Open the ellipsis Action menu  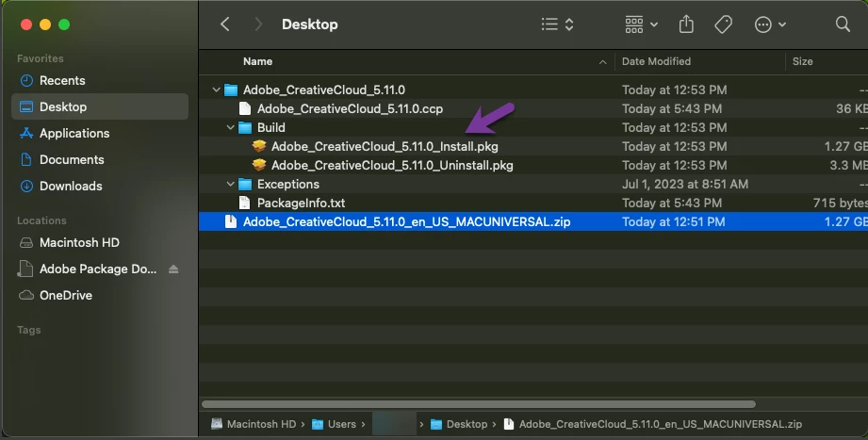[770, 24]
